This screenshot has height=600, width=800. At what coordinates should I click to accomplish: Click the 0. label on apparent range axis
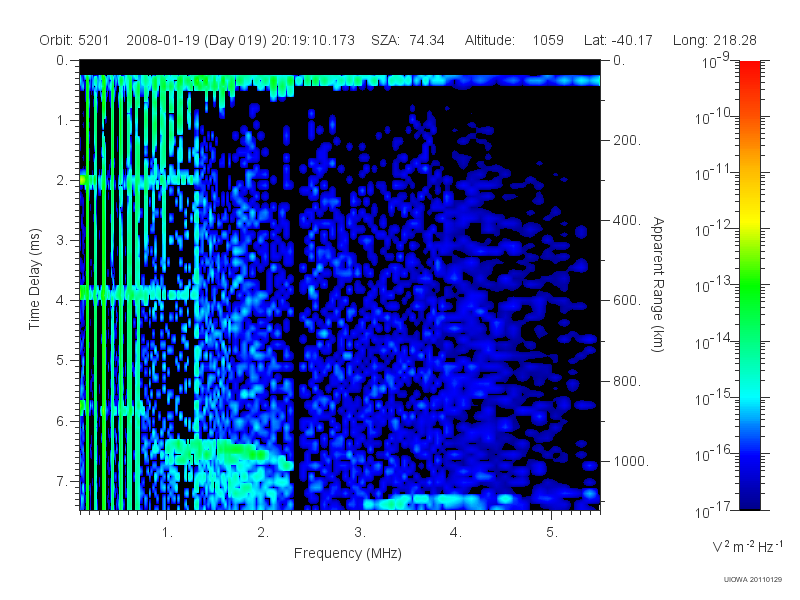click(619, 60)
